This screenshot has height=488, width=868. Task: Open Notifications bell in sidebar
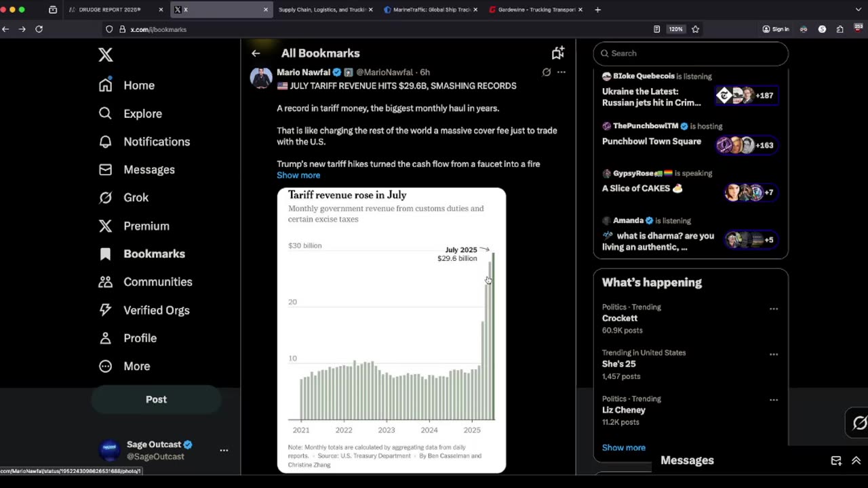point(105,142)
